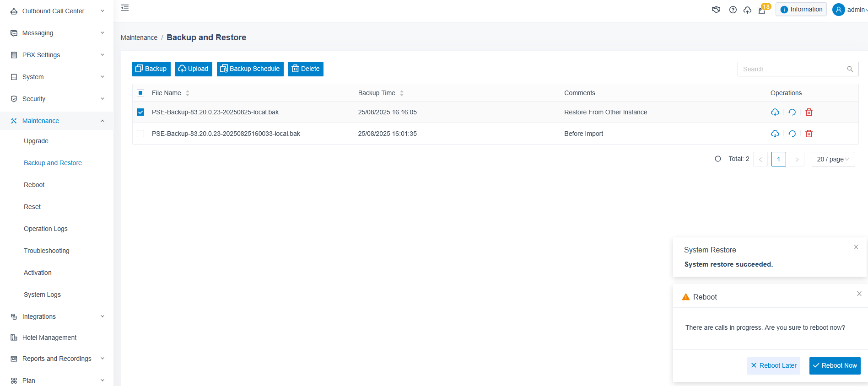Uncheck the first backup file checkbox
This screenshot has height=386, width=868.
(x=140, y=112)
